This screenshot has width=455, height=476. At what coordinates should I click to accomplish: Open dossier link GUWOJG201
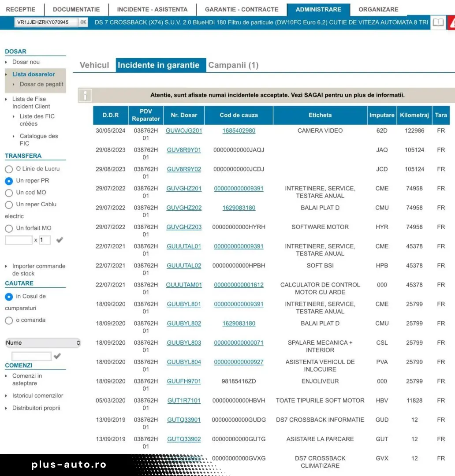184,131
